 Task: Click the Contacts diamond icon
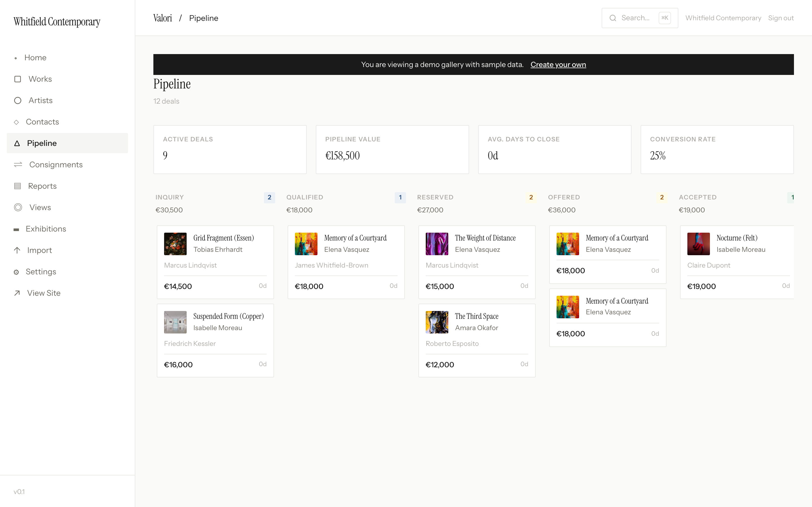click(x=16, y=122)
